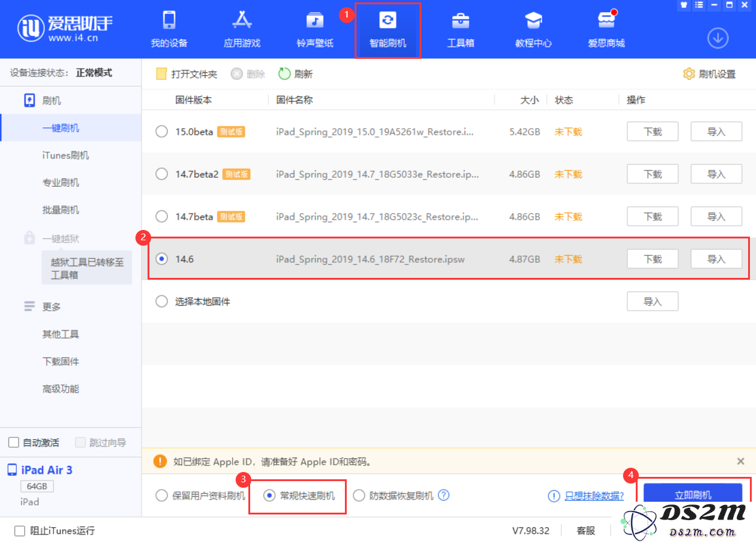
Task: Enable the 自动激活 checkbox
Action: coord(13,442)
